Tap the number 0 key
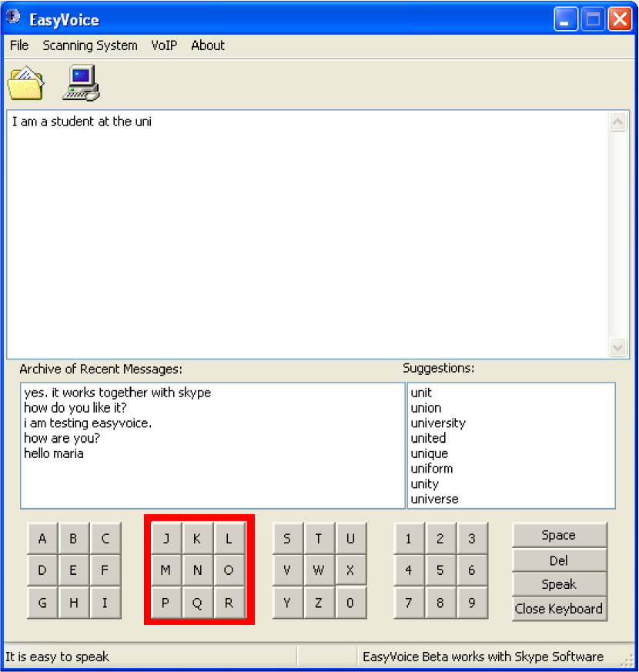The height and width of the screenshot is (672, 639). (350, 603)
